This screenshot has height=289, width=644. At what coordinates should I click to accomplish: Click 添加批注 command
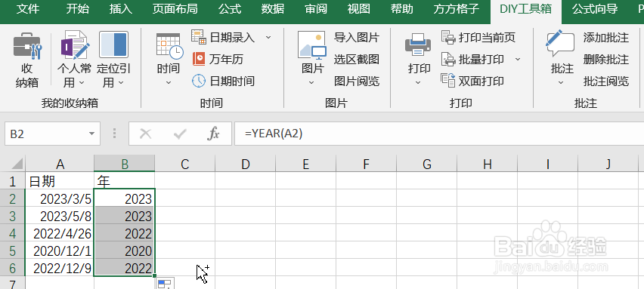pyautogui.click(x=605, y=38)
